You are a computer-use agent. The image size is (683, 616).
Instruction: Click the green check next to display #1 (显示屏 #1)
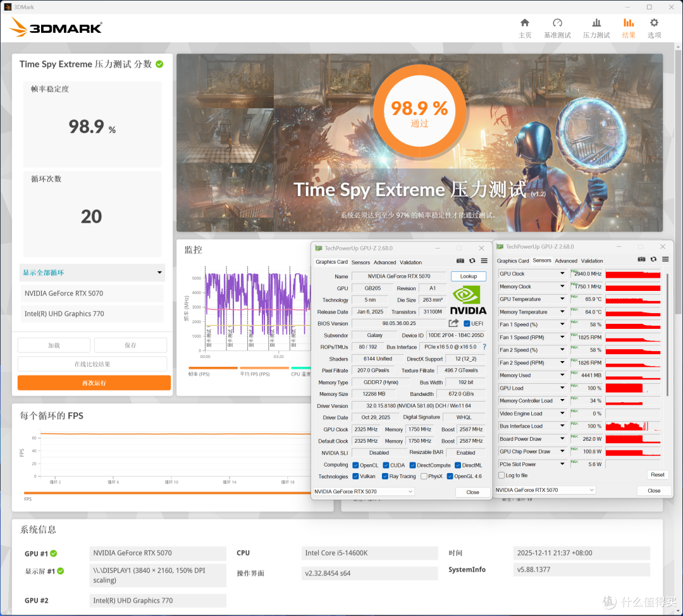[x=61, y=570]
